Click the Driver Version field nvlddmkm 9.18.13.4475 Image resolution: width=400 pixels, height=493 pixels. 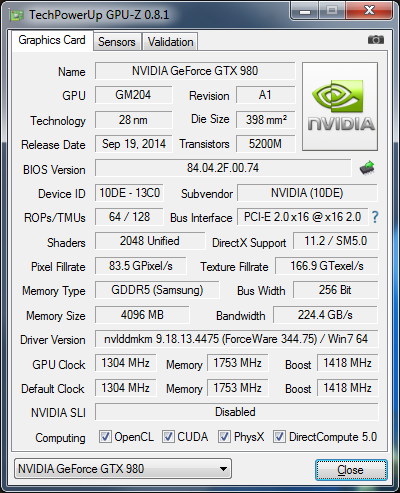[x=236, y=339]
